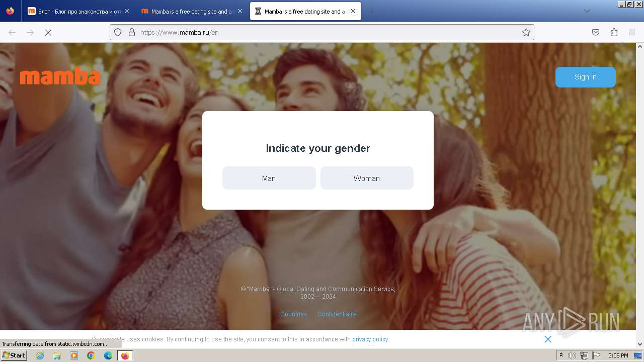
Task: Open a new tab with plus button
Action: [x=372, y=11]
